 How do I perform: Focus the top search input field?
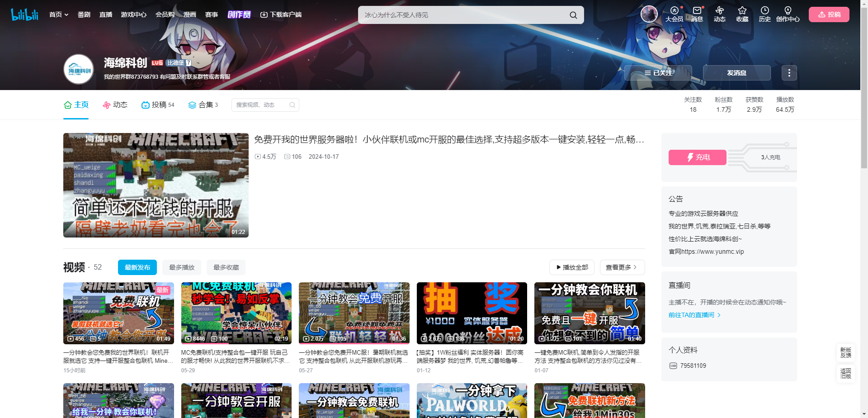click(463, 15)
